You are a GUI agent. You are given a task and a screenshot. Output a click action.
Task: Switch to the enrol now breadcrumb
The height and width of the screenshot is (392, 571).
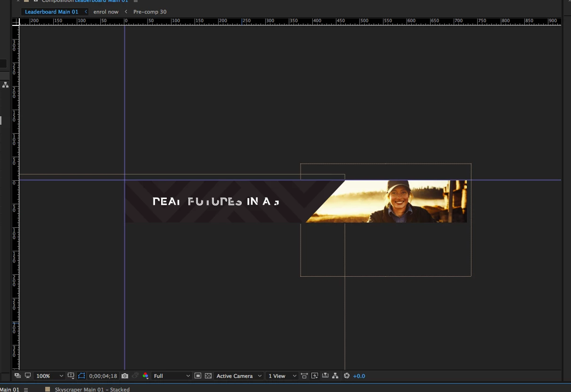point(106,12)
